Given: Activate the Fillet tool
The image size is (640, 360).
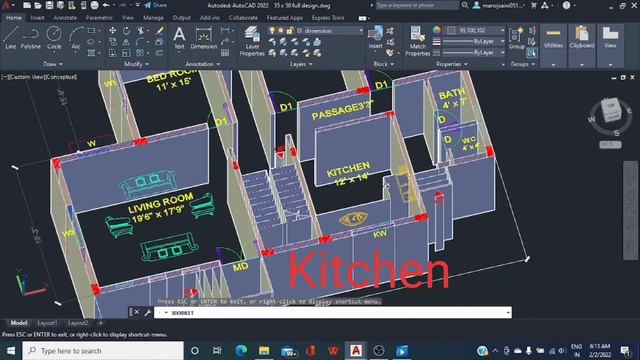Looking at the screenshot, I should (141, 42).
